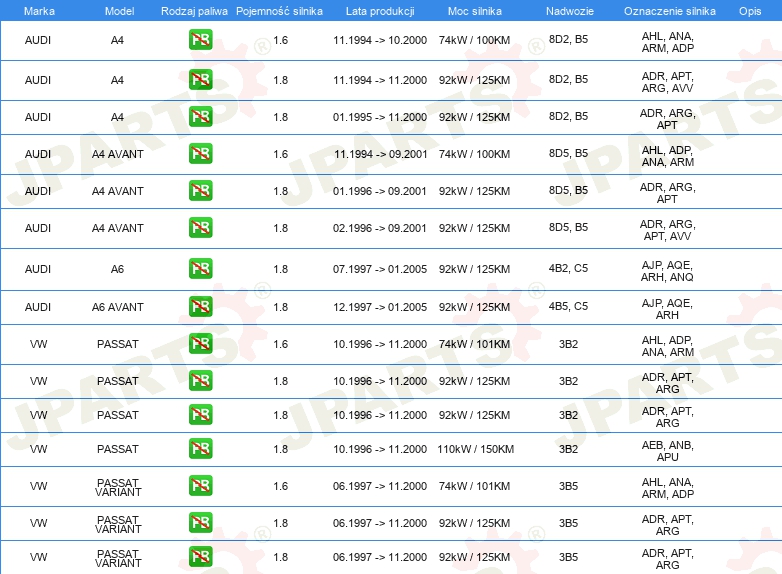Click 74kW / 101KM in the PASSAT VARIANT row

[x=474, y=486]
